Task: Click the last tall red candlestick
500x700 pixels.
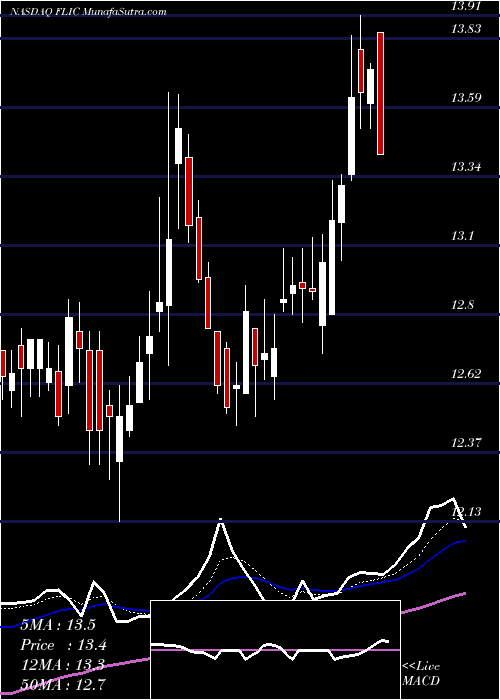Action: [x=380, y=93]
